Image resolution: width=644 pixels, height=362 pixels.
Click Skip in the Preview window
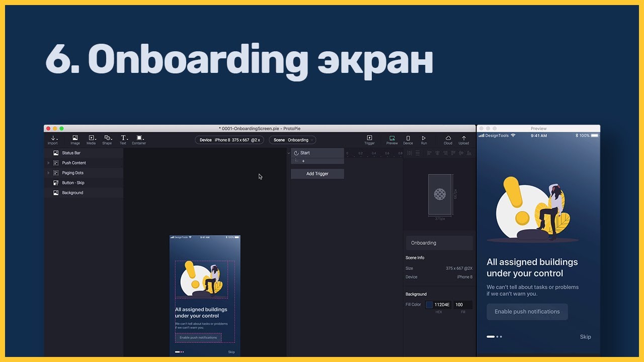tap(585, 337)
